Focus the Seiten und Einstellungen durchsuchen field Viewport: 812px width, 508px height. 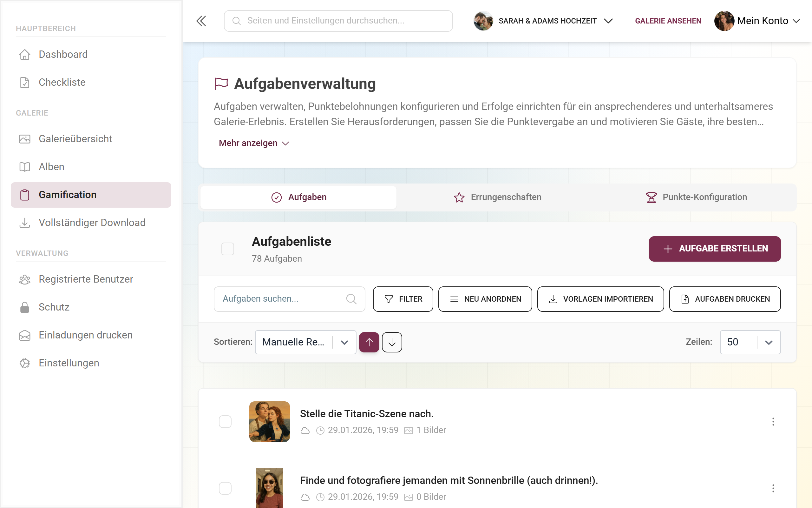click(x=338, y=21)
